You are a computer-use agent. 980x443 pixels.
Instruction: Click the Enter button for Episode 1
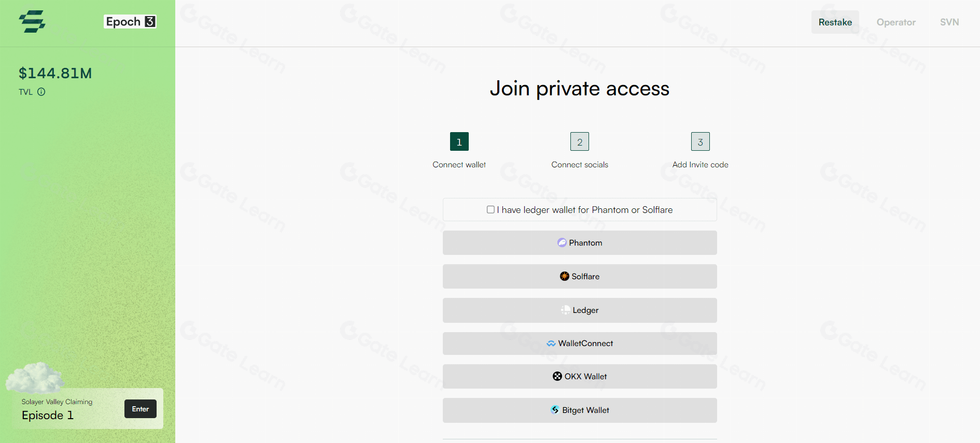click(141, 409)
